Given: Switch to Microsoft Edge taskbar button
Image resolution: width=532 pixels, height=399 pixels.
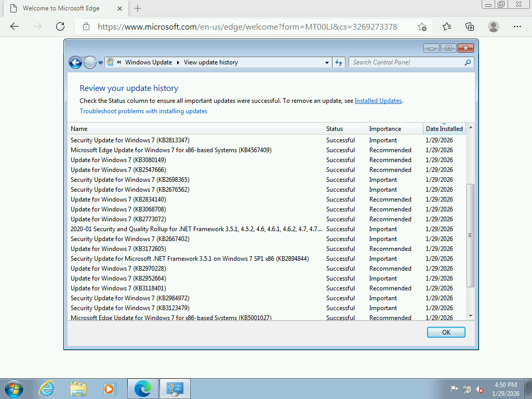Looking at the screenshot, I should coord(142,389).
